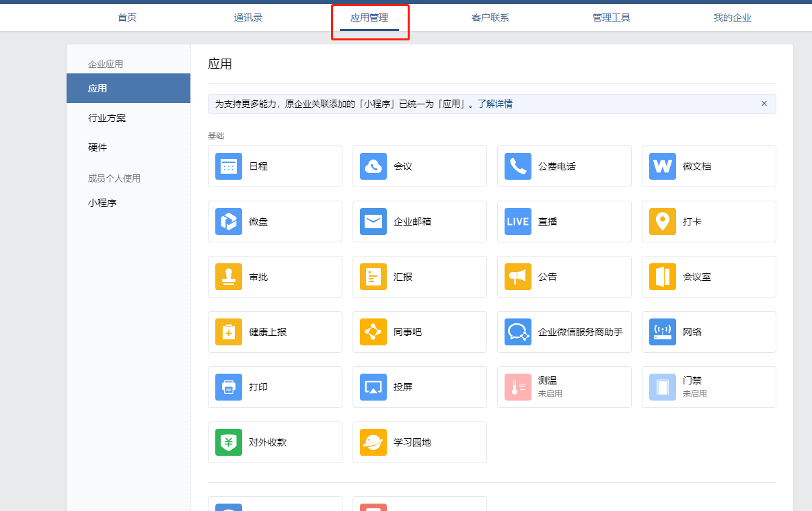Click the 会议室 door icon

(x=663, y=277)
